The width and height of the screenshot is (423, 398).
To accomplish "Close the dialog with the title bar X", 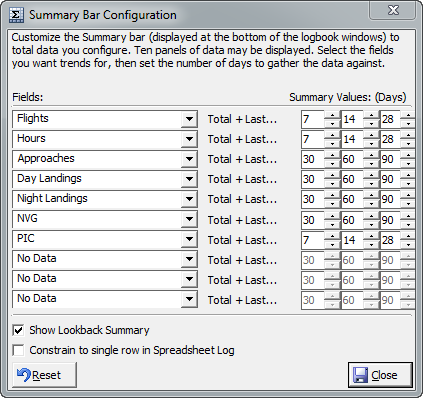I will pos(393,10).
